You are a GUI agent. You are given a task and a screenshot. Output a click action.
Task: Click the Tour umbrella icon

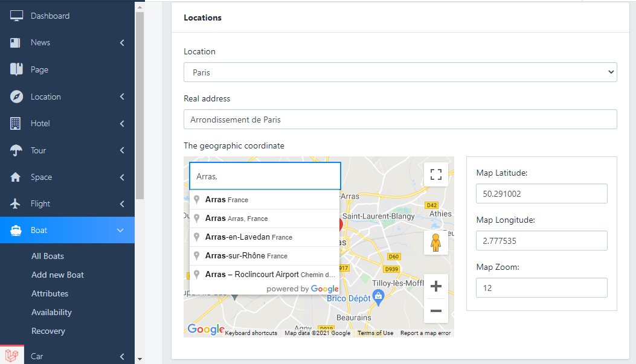16,150
